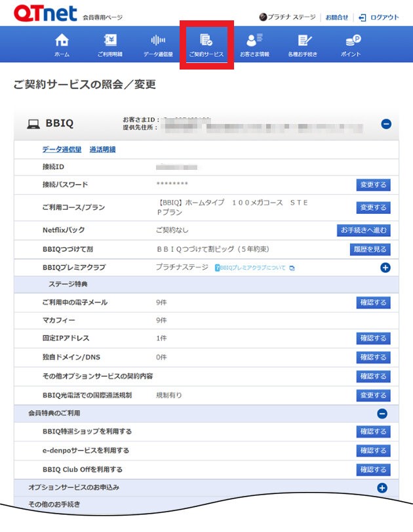Image resolution: width=413 pixels, height=532 pixels.
Task: Click the QTnet logo
Action: pyautogui.click(x=45, y=14)
